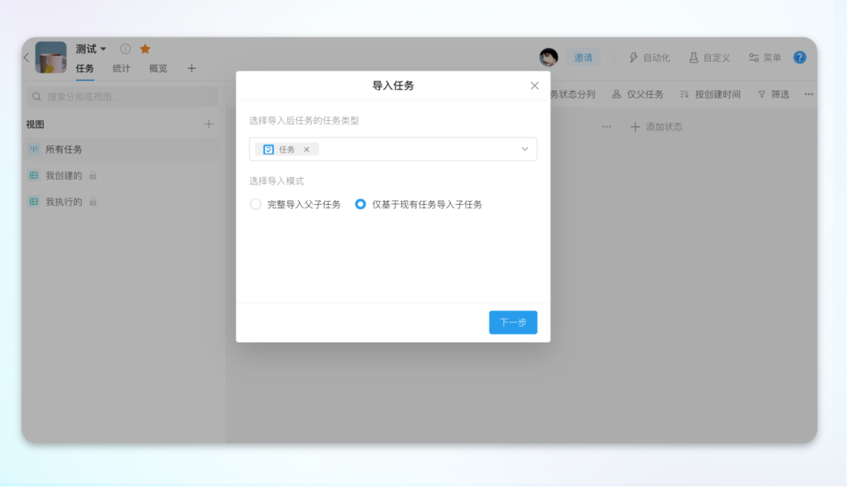Switch to the 统计 tab
This screenshot has height=504, width=855.
(x=121, y=69)
